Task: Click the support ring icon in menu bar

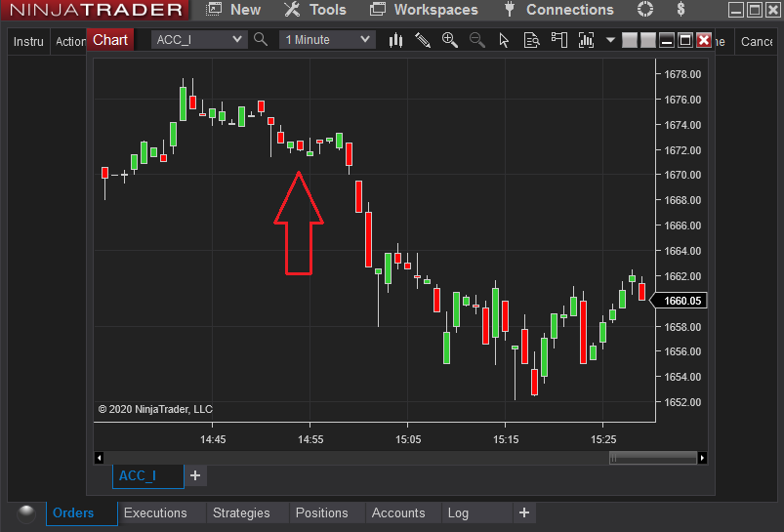Action: click(x=645, y=9)
